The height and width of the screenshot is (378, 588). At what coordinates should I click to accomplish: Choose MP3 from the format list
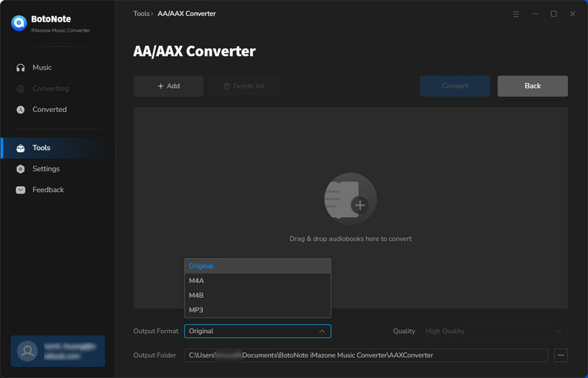258,310
